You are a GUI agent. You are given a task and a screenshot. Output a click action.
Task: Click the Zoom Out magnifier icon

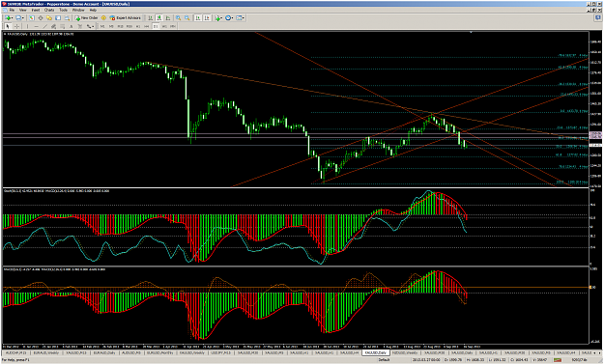(x=187, y=17)
